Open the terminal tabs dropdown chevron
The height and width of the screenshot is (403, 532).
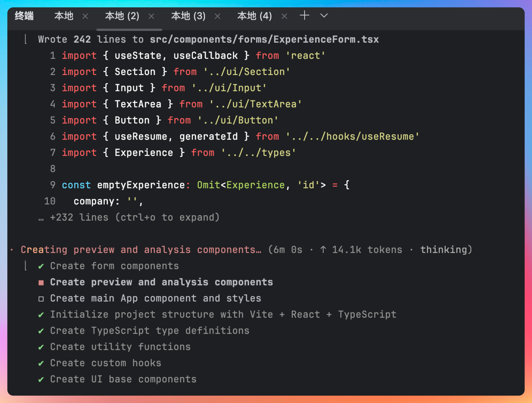tap(324, 16)
